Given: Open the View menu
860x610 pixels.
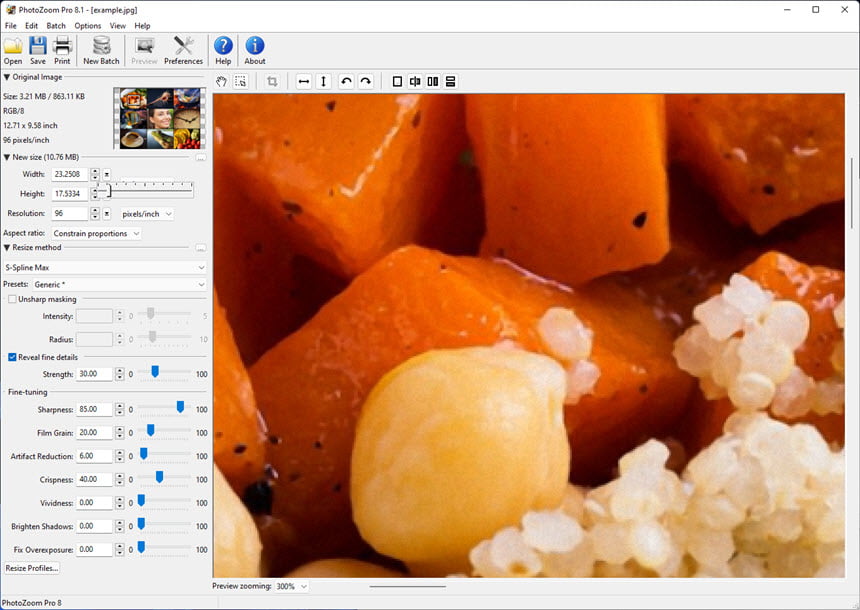Looking at the screenshot, I should pyautogui.click(x=117, y=26).
